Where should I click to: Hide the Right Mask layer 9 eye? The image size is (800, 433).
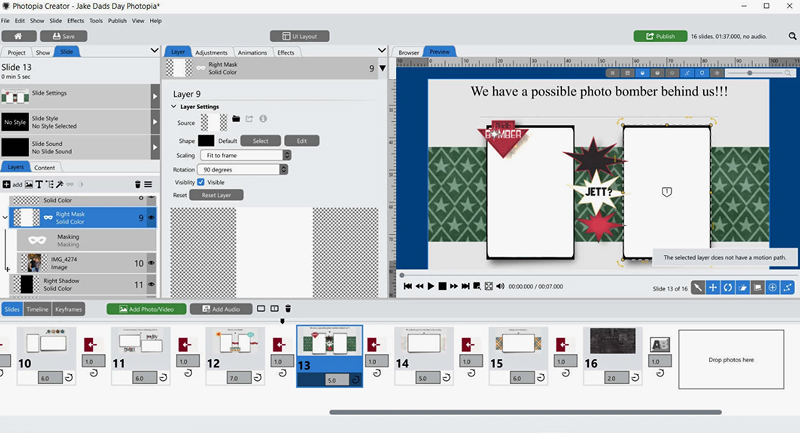coord(151,218)
